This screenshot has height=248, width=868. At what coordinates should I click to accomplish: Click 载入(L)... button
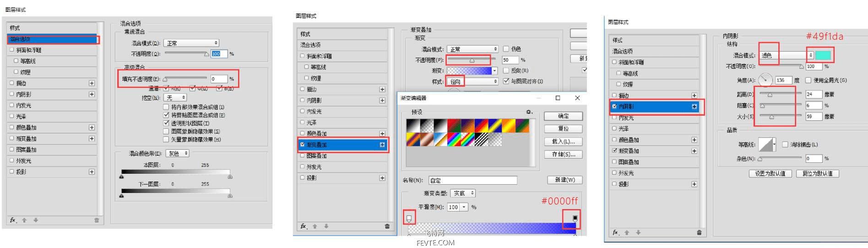pos(563,142)
